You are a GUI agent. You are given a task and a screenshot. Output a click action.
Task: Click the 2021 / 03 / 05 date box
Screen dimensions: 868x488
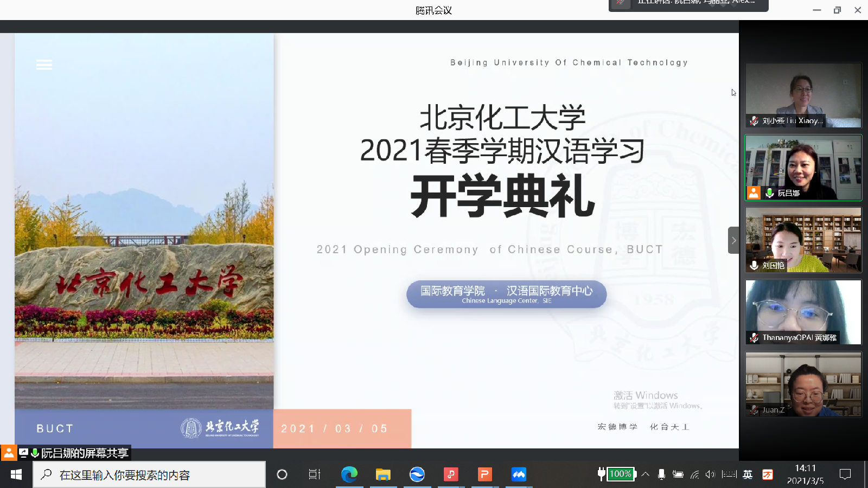(342, 428)
